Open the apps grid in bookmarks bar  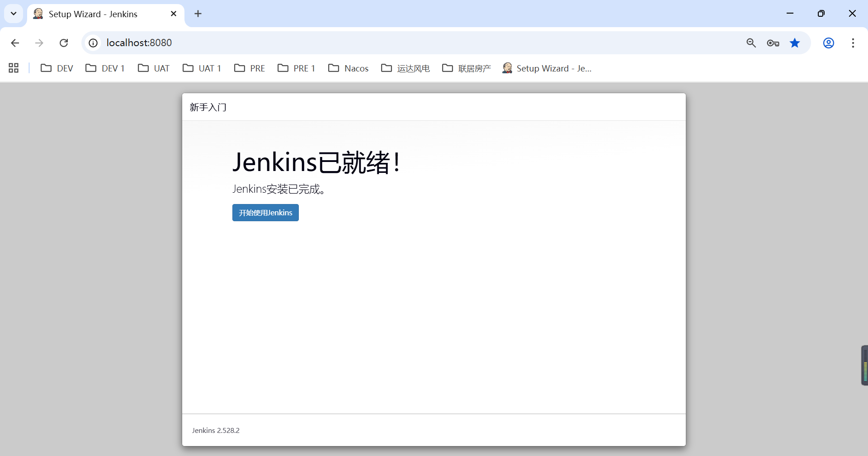(x=14, y=68)
